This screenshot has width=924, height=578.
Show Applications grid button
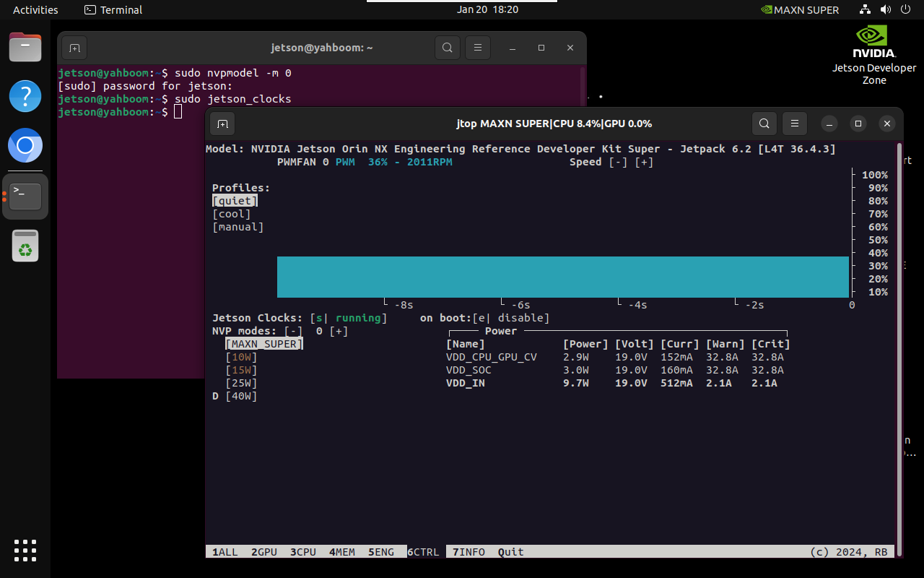point(25,551)
